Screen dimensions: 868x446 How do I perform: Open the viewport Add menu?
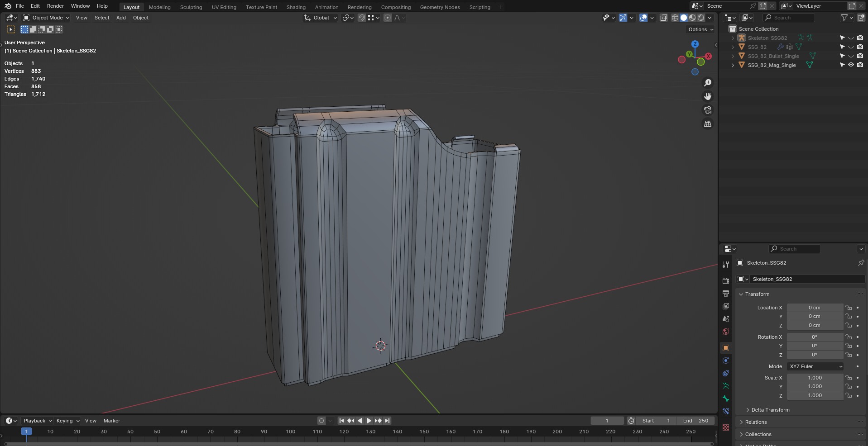pos(121,18)
